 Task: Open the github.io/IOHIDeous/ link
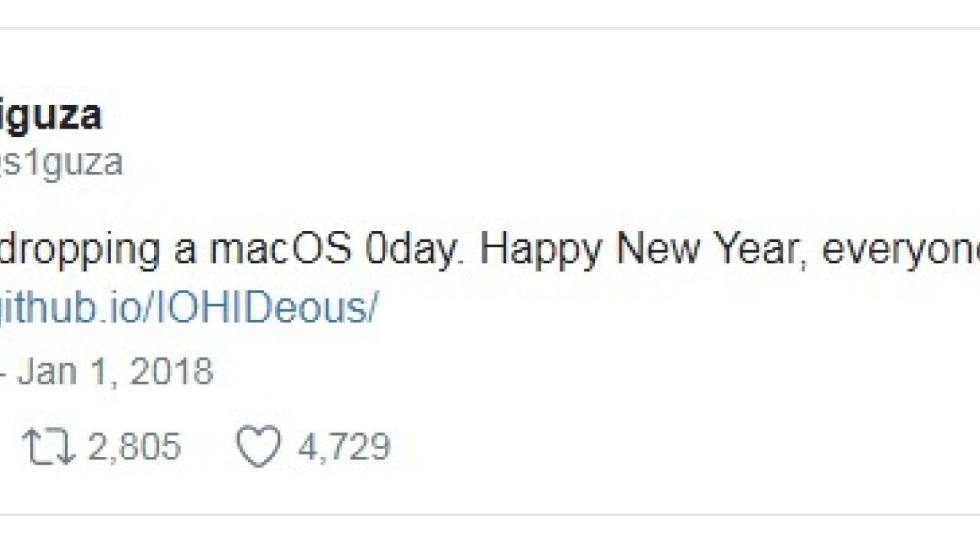click(188, 309)
